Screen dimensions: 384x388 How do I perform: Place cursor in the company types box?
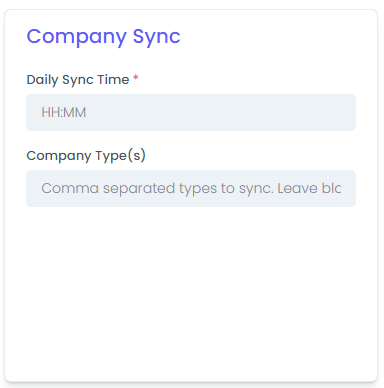coord(191,188)
